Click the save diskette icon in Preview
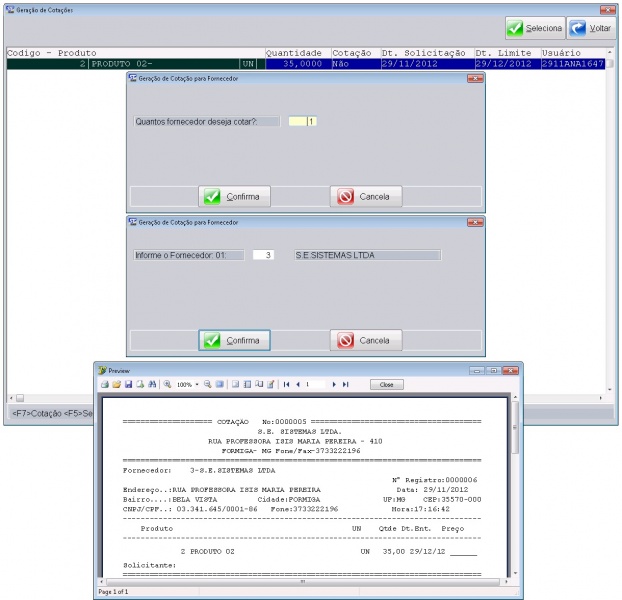The image size is (622, 600). click(128, 384)
